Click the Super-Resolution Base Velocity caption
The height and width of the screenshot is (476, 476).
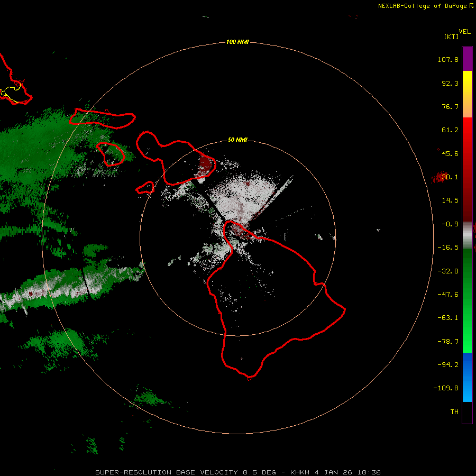238,472
